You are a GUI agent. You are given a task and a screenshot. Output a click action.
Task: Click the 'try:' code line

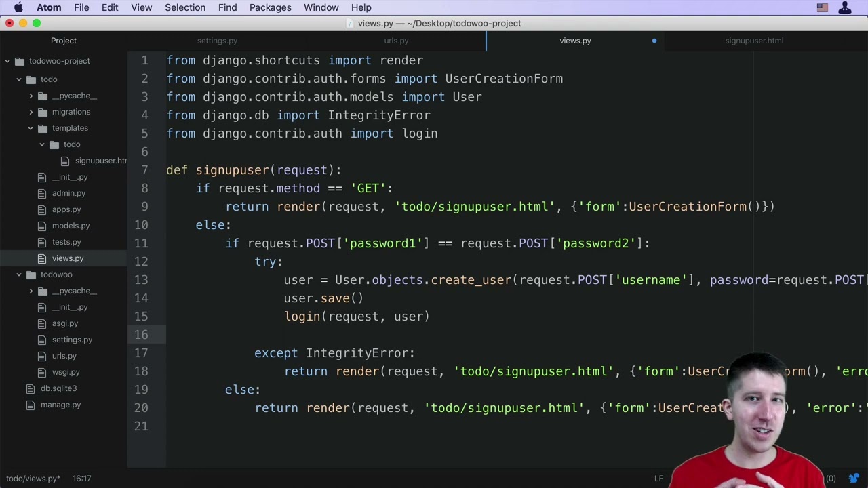click(269, 262)
